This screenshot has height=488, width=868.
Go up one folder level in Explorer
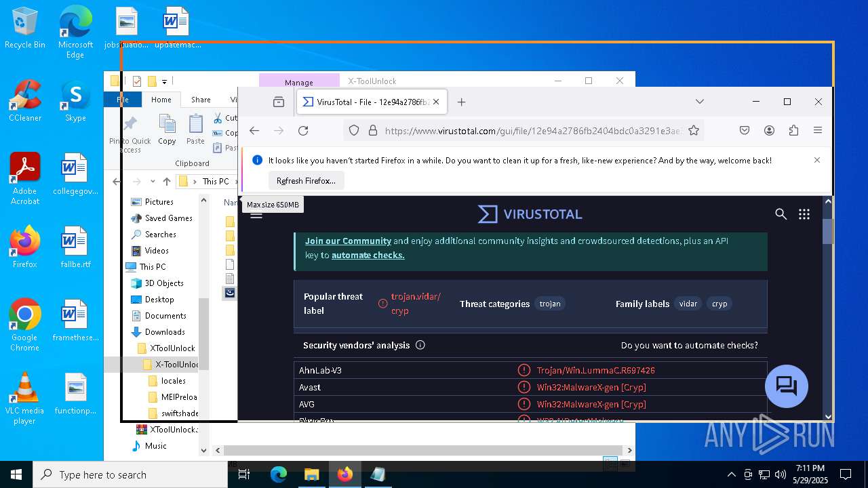coord(167,182)
